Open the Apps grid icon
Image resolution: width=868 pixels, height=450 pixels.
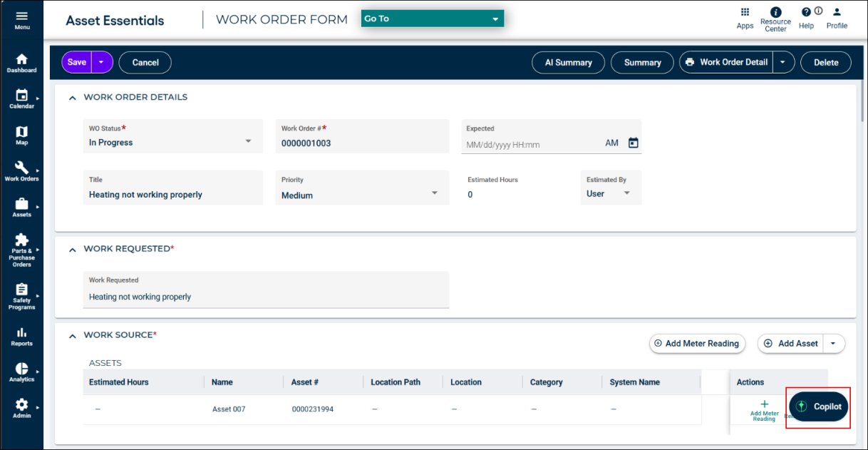745,12
